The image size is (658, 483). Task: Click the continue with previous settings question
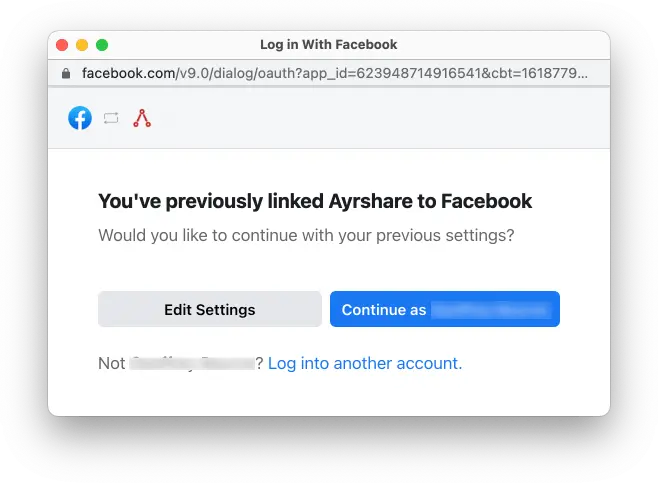(306, 236)
